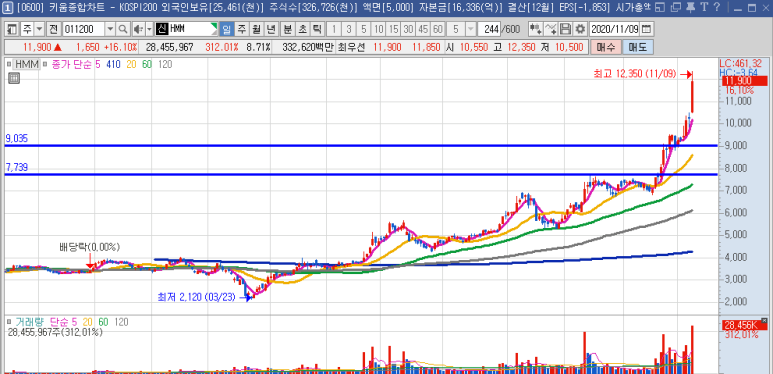Select yearly 년 chart period
773x374 pixels.
[271, 29]
